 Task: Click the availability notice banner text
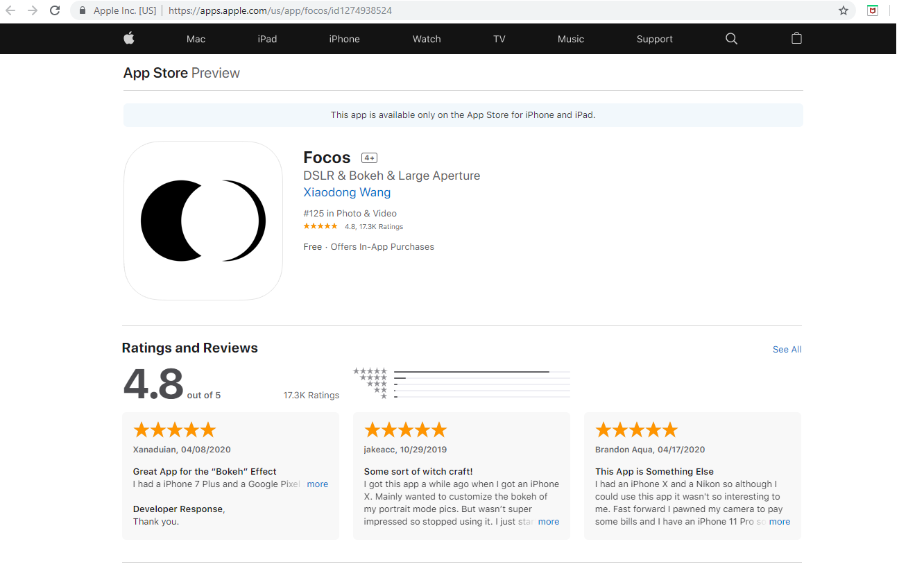[463, 115]
